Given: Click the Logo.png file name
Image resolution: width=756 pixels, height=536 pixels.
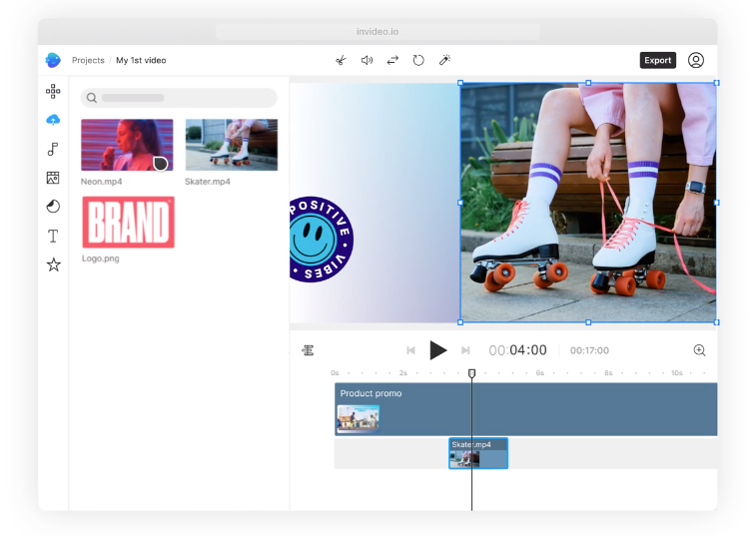Looking at the screenshot, I should (x=100, y=259).
